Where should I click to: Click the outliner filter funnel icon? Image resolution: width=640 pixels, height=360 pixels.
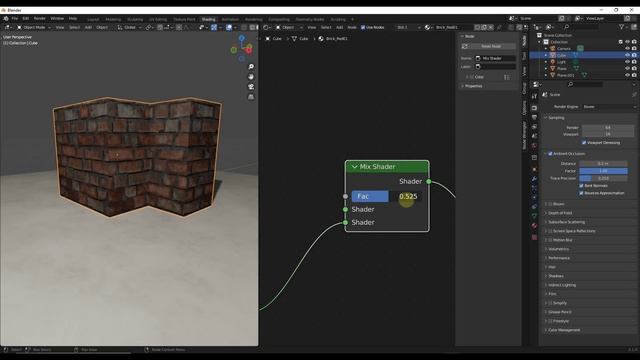(621, 27)
